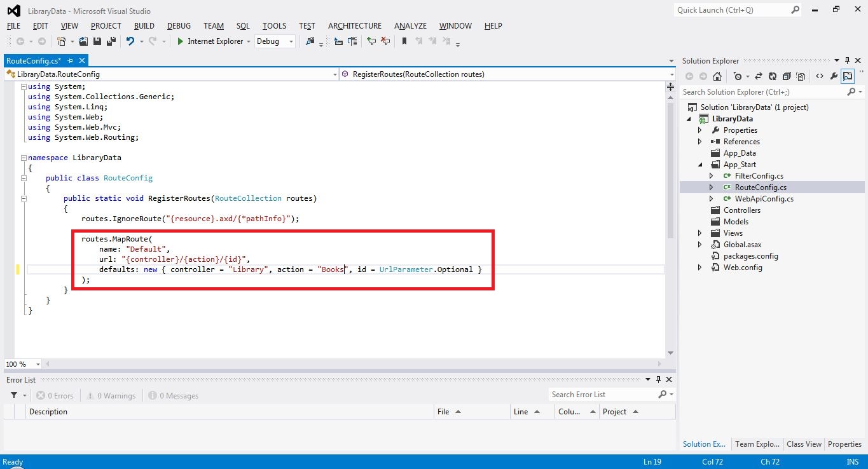Screen dimensions: 868x469
Task: Pin the RouteConfig.cs tab
Action: pyautogui.click(x=71, y=60)
